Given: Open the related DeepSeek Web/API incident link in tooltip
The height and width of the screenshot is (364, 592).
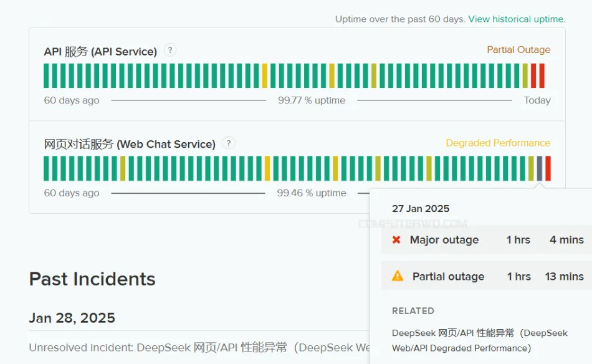Looking at the screenshot, I should (x=479, y=340).
